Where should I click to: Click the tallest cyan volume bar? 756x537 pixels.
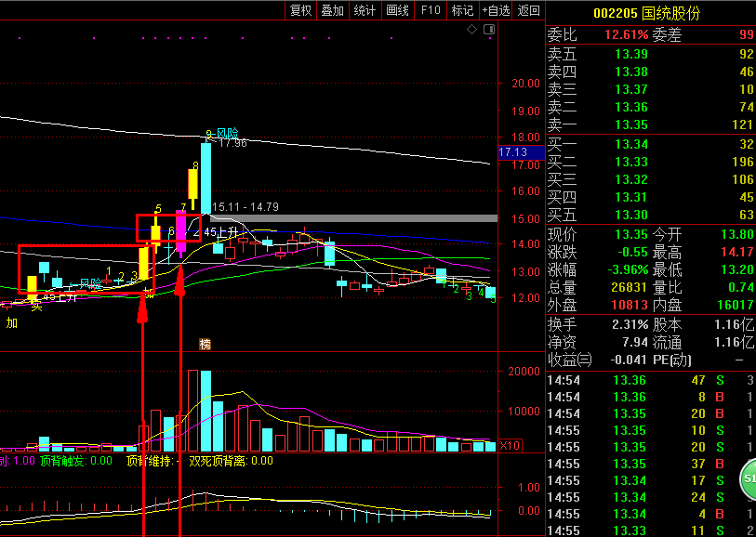tap(206, 411)
